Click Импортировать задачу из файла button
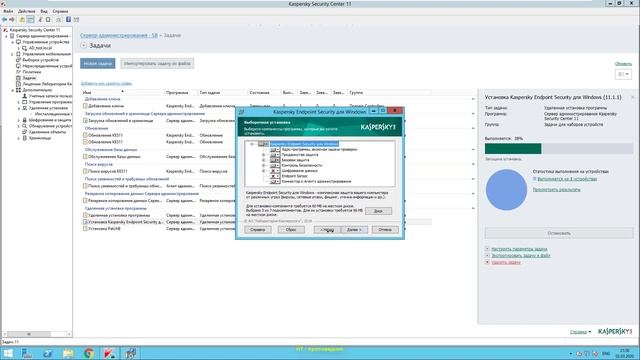The image size is (640, 360). [x=157, y=64]
